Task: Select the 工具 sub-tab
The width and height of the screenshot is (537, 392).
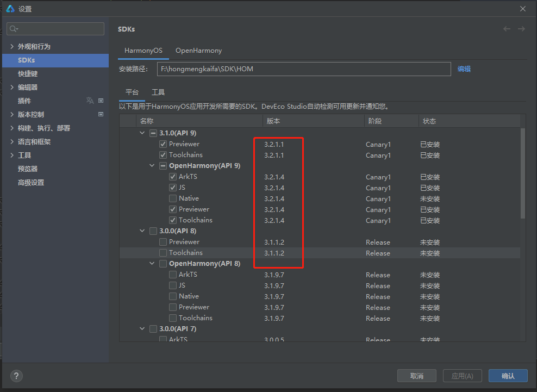Action: point(158,92)
